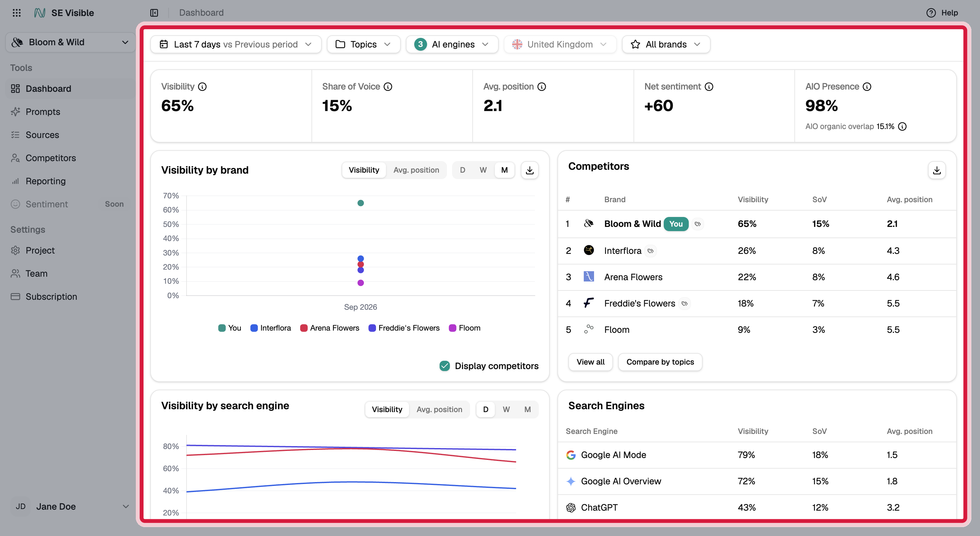Click the Google AI Mode icon
This screenshot has height=536, width=980.
pyautogui.click(x=571, y=455)
